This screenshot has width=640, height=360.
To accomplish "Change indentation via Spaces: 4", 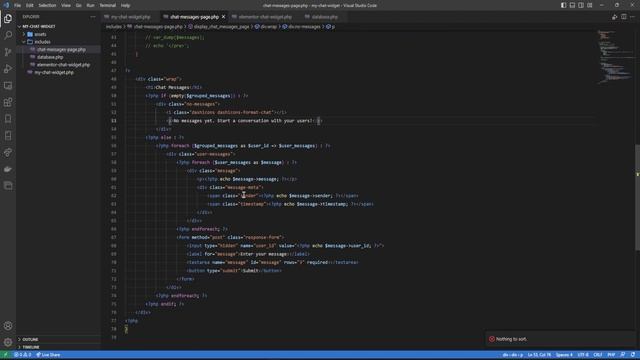I will click(x=564, y=355).
